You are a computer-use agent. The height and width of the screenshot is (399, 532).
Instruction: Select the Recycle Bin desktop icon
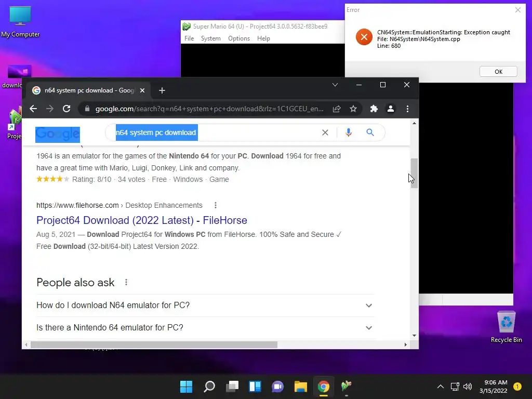pyautogui.click(x=506, y=327)
